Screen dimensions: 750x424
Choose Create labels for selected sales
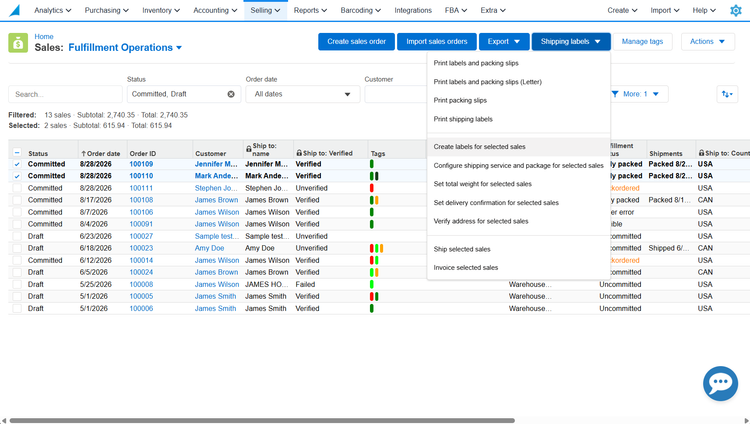point(479,147)
